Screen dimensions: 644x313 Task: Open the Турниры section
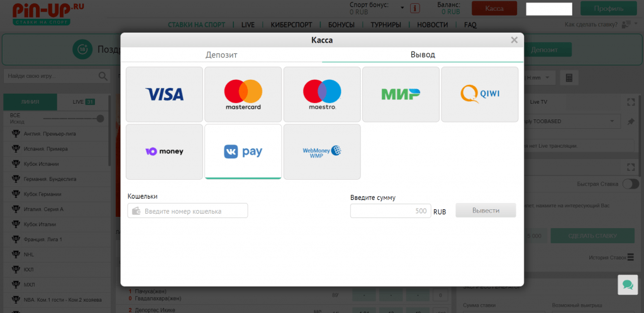tap(386, 25)
